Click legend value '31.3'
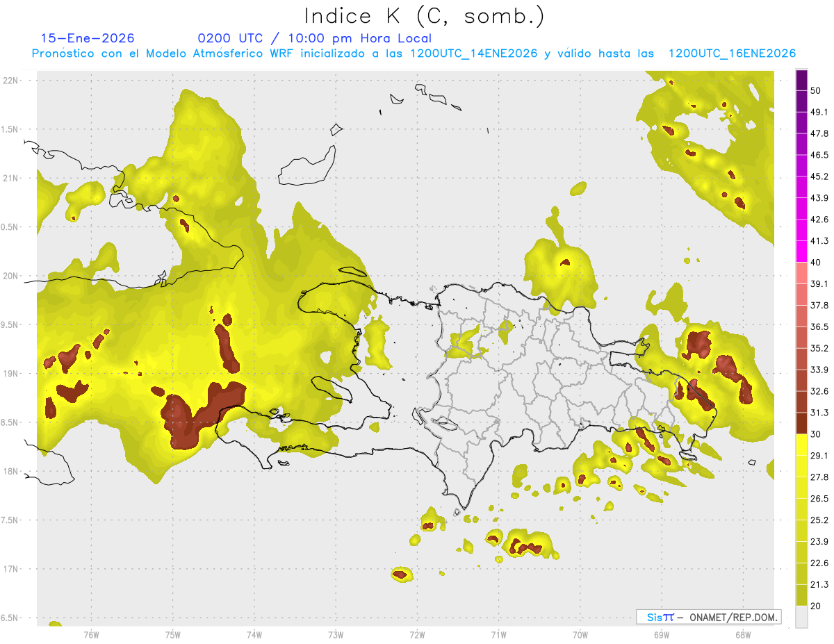The height and width of the screenshot is (644, 834). click(819, 413)
